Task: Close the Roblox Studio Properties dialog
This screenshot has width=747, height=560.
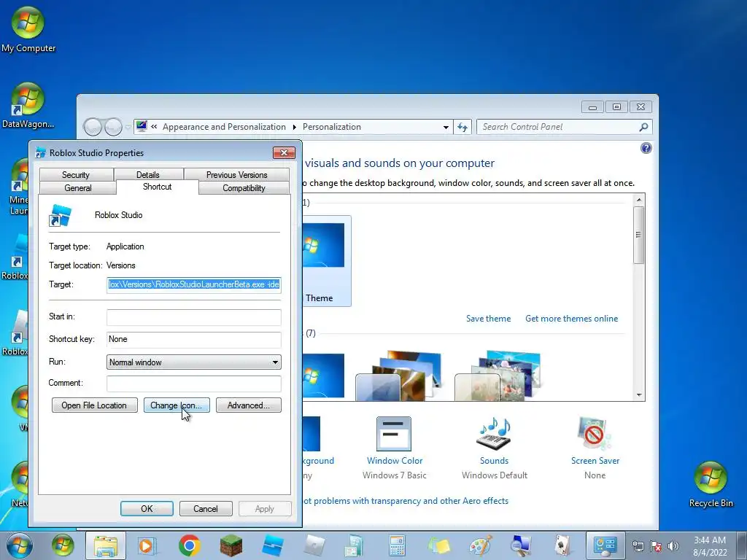Action: [284, 153]
